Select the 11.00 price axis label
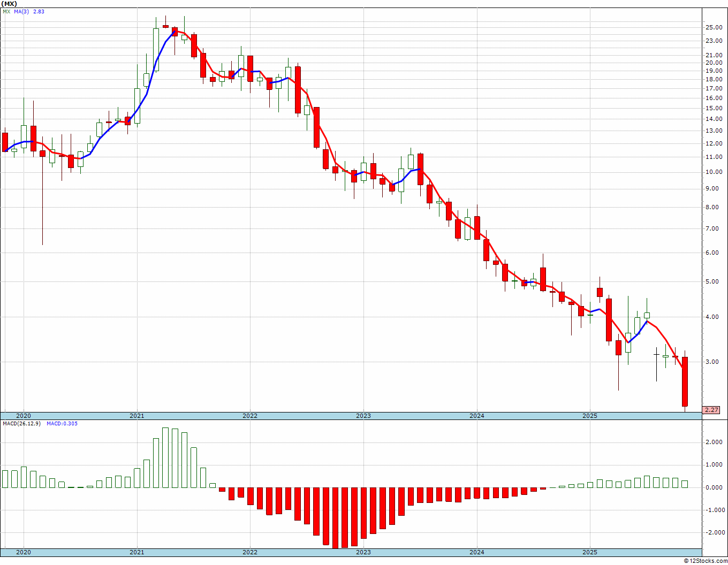The height and width of the screenshot is (565, 728). pyautogui.click(x=714, y=157)
